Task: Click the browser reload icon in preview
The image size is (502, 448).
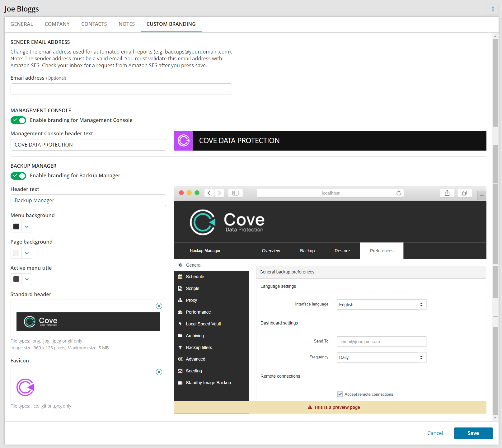Action: click(398, 193)
